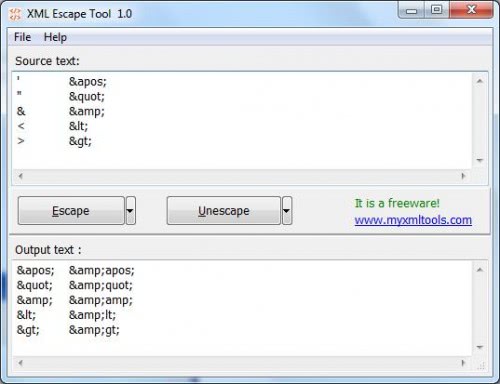This screenshot has height=384, width=500.
Task: Click the &apos; entry in Source text
Action: coord(88,82)
